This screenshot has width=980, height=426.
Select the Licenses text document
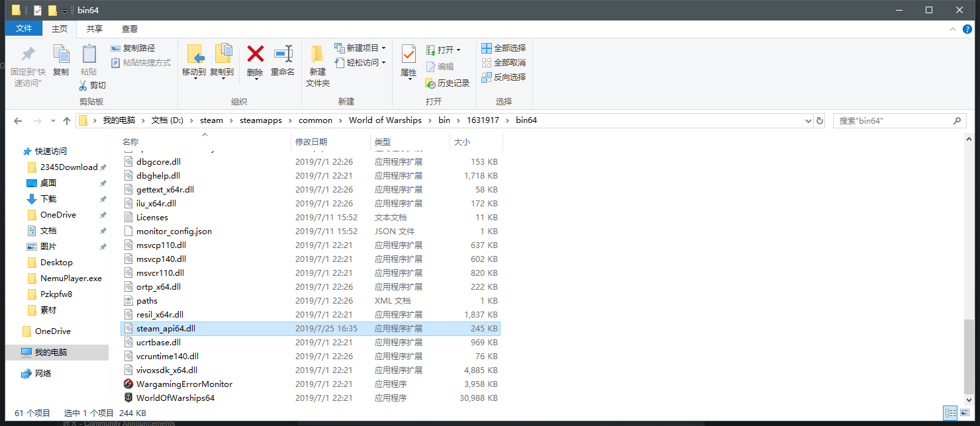pyautogui.click(x=311, y=218)
